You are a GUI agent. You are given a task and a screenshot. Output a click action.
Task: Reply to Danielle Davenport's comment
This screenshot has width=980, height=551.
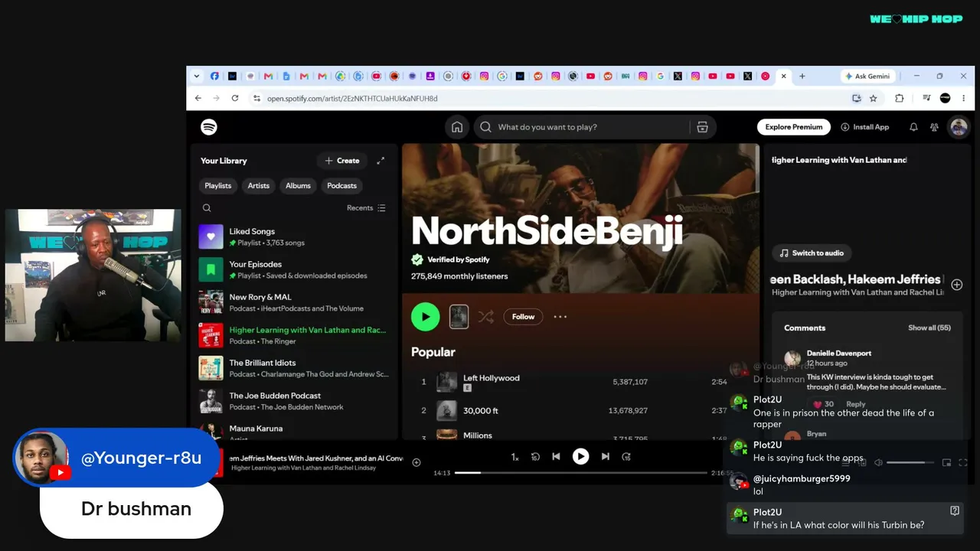point(856,404)
